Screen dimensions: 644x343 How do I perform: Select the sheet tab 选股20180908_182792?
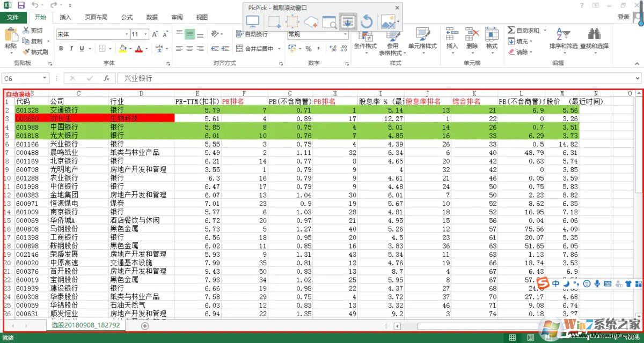86,324
